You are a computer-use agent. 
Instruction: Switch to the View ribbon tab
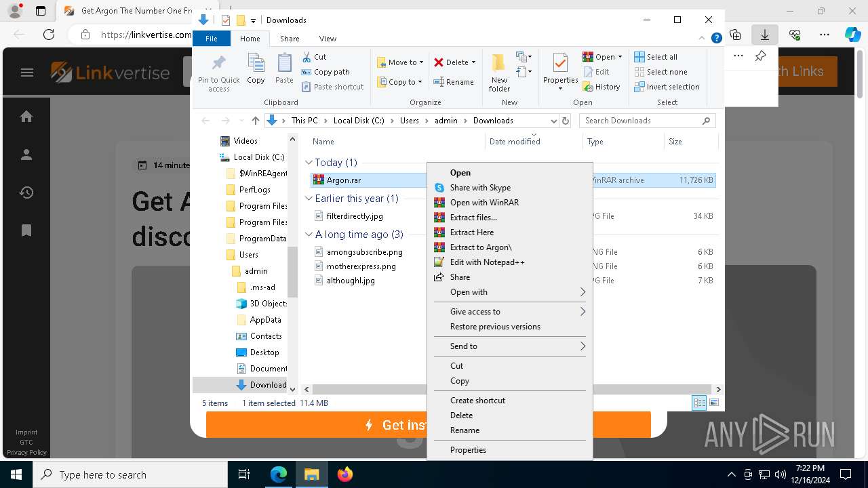pos(328,39)
